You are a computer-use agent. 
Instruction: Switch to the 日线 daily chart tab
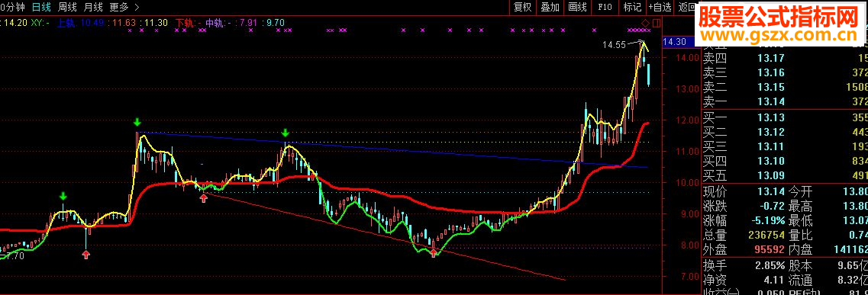[x=41, y=7]
